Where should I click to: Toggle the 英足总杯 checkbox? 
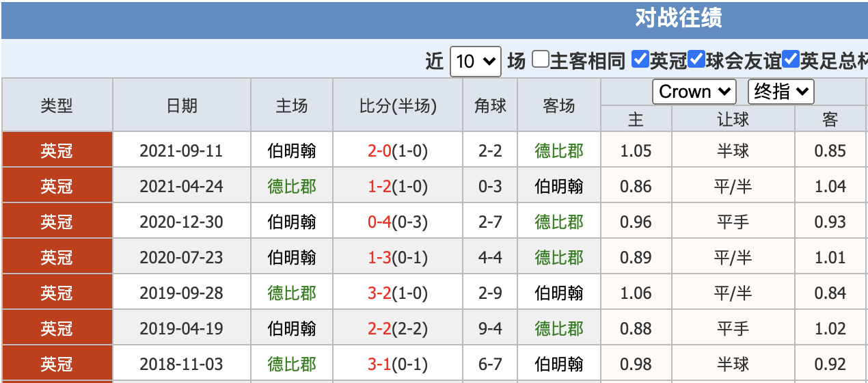[790, 60]
